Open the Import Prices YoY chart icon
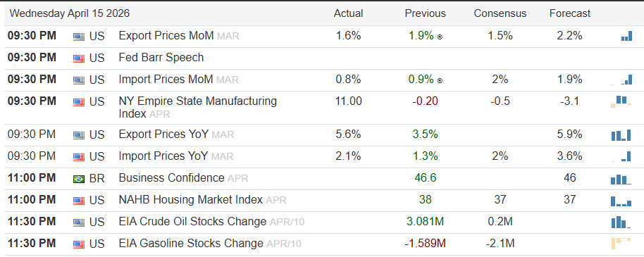Viewport: 644px width, 257px height. pos(621,156)
